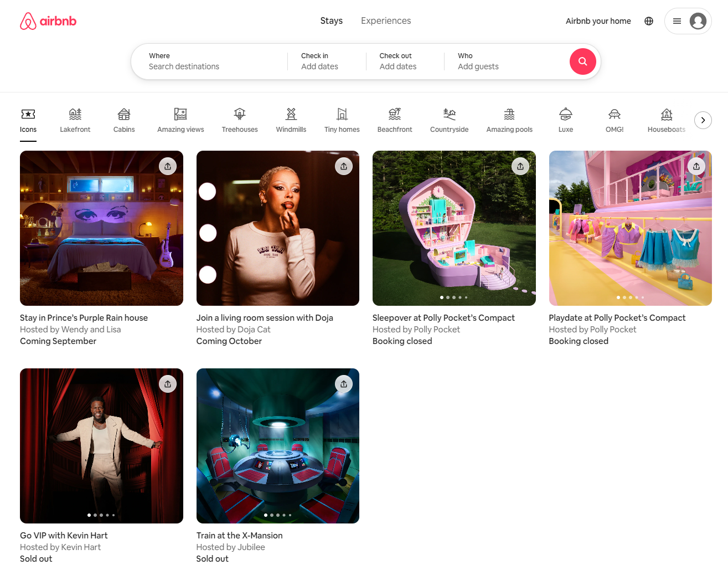Open the Check out date picker
This screenshot has width=728, height=570.
(405, 61)
